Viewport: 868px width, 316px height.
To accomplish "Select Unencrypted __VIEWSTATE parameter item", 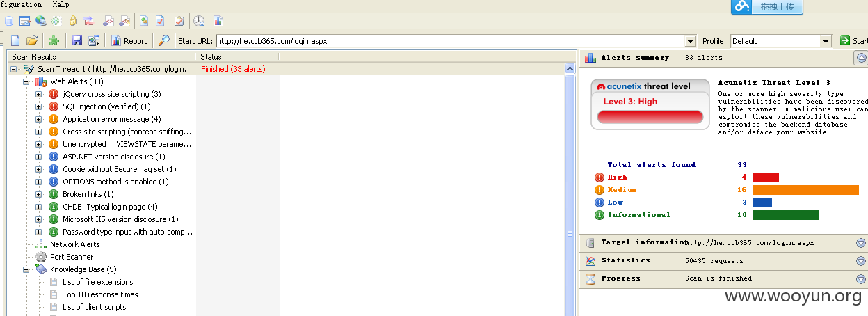I will point(127,144).
